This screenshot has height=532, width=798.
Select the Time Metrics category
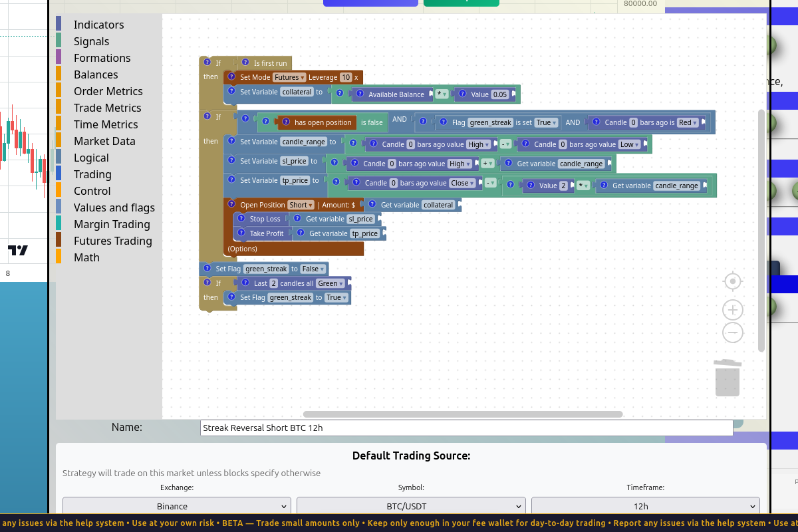[106, 124]
